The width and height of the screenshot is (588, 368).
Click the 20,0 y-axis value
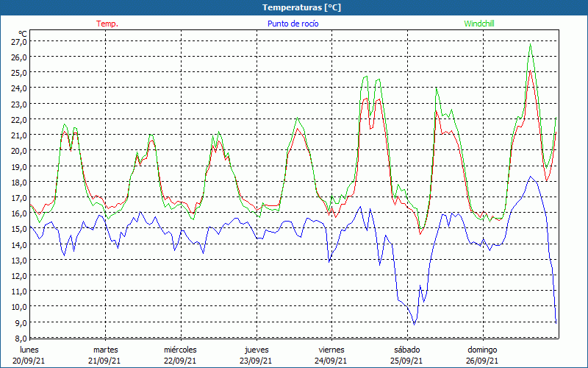[19, 151]
